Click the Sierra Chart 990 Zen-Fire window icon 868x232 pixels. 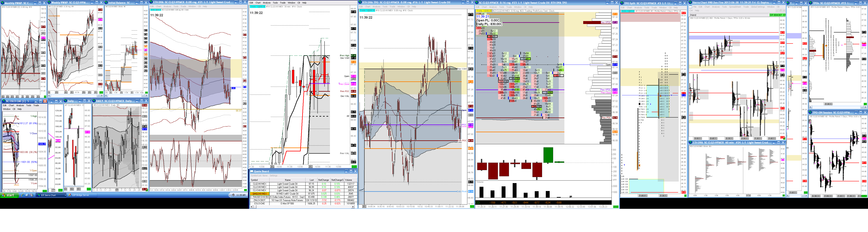pyautogui.click(x=690, y=2)
